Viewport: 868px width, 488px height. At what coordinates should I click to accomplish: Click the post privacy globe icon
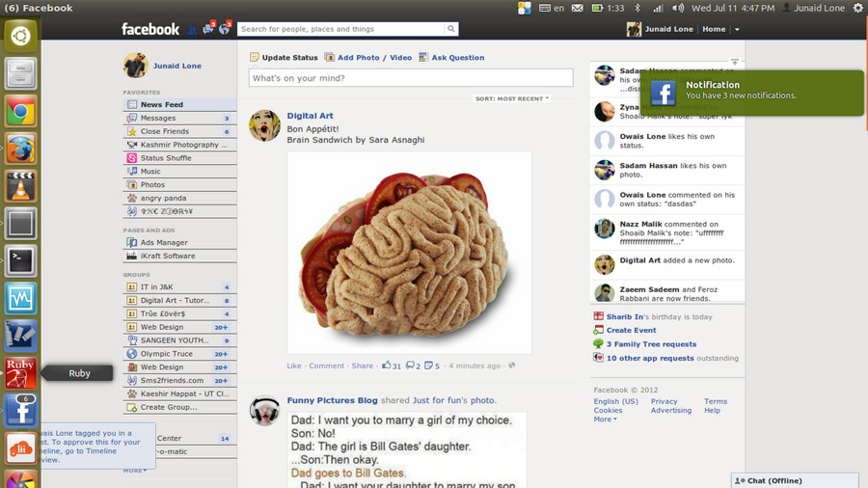tap(512, 366)
